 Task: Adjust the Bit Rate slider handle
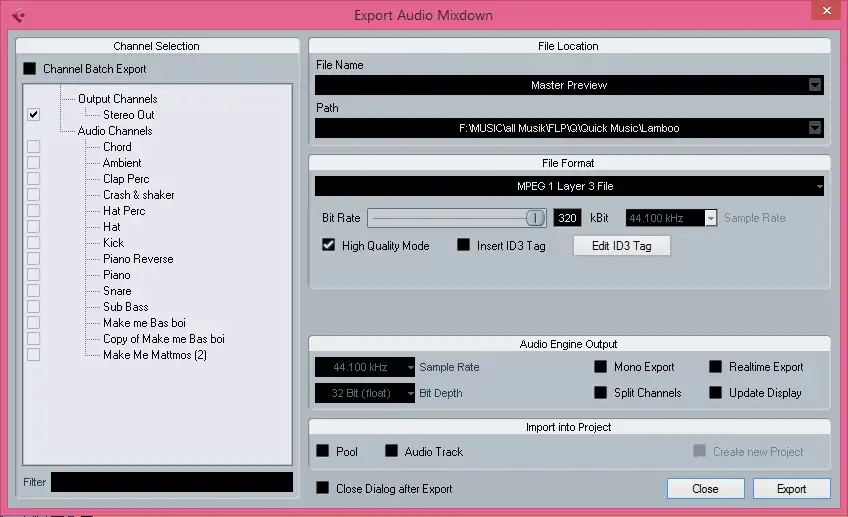click(x=535, y=218)
